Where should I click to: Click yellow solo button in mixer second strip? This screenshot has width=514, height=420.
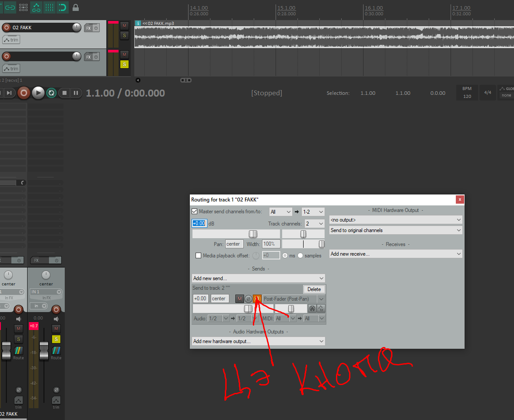coord(56,339)
